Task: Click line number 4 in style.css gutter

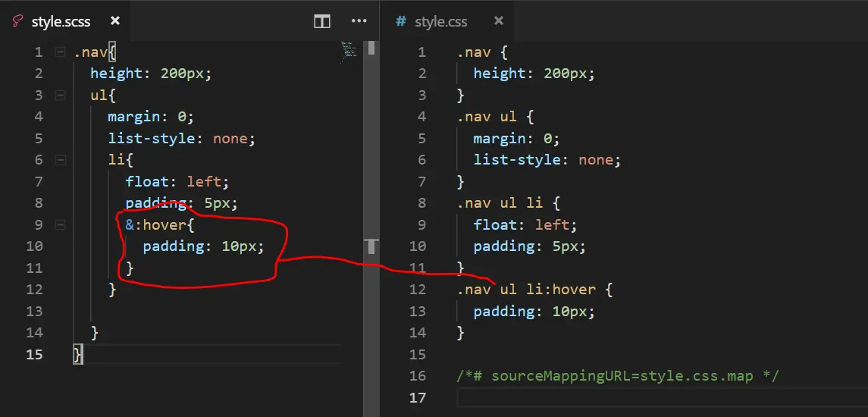Action: point(421,118)
